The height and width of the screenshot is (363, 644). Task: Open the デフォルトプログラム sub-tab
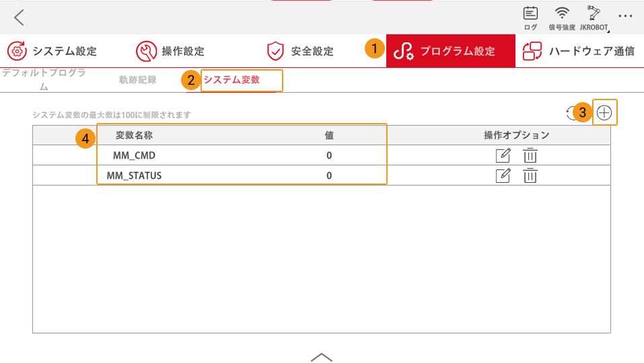44,79
